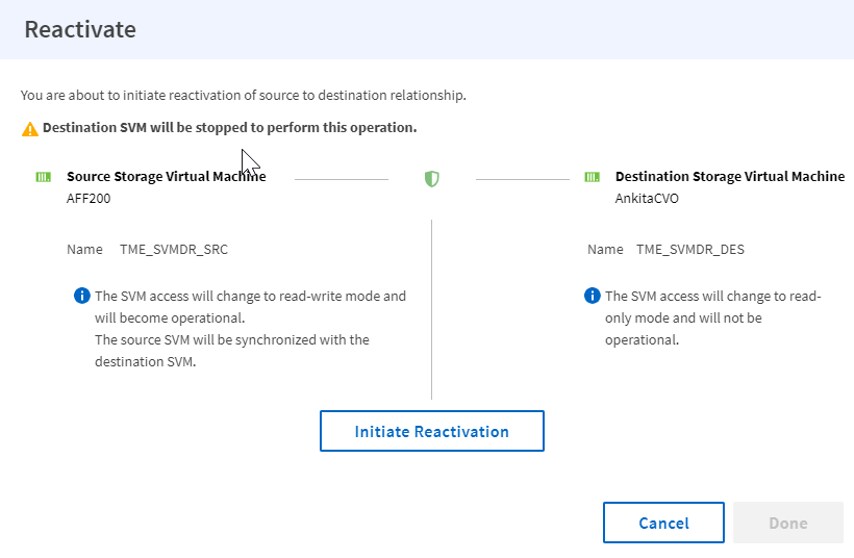Click the blue info icon under TME_SVMDR_SRC
This screenshot has width=854, height=558.
82,296
